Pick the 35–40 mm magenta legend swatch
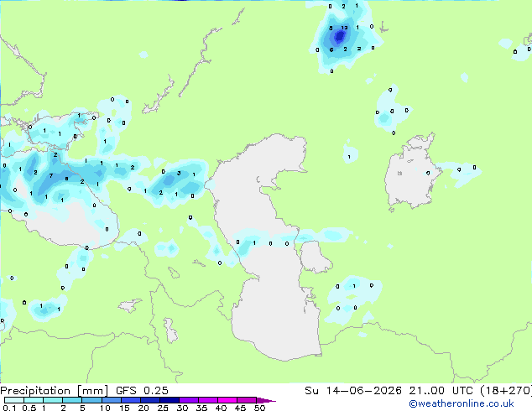This screenshot has width=532, height=411. (207, 400)
